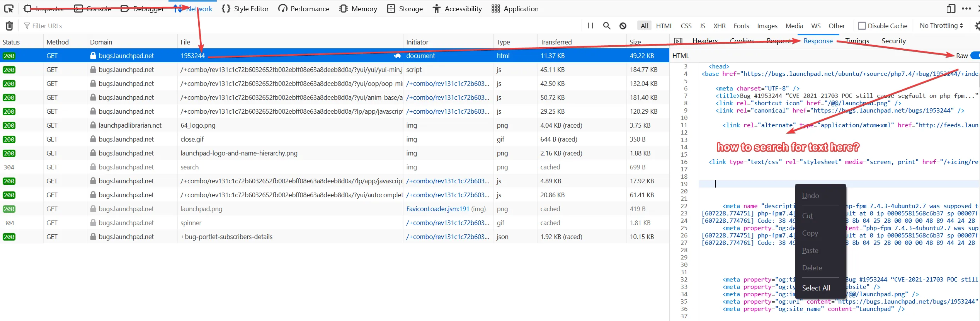Filter requests by HTML
The height and width of the screenshot is (321, 980).
pyautogui.click(x=664, y=26)
